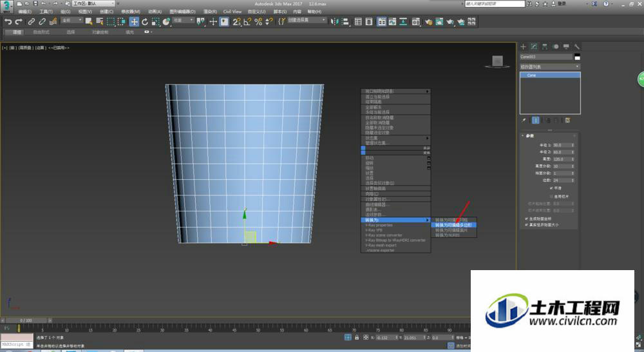Switch to the Utilities wrench panel tab
Viewport: 644px width, 352px height.
pyautogui.click(x=577, y=46)
